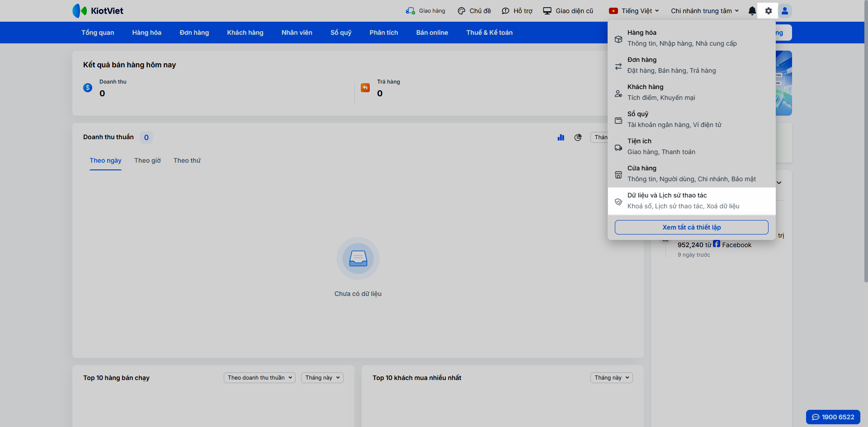Click the page vertical scrollbar

click(866, 141)
